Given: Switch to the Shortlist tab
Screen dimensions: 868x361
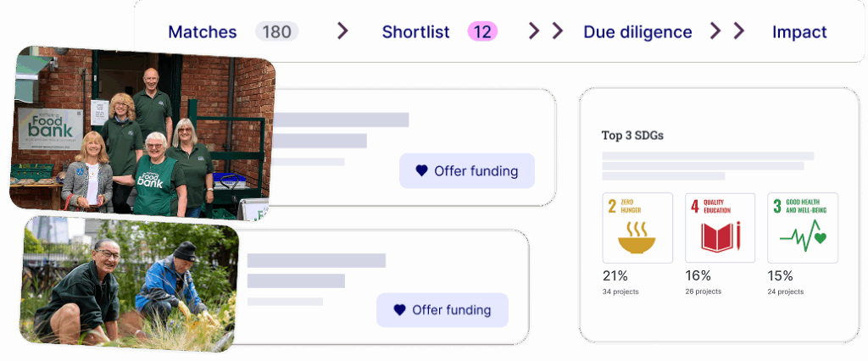Looking at the screenshot, I should click(415, 31).
